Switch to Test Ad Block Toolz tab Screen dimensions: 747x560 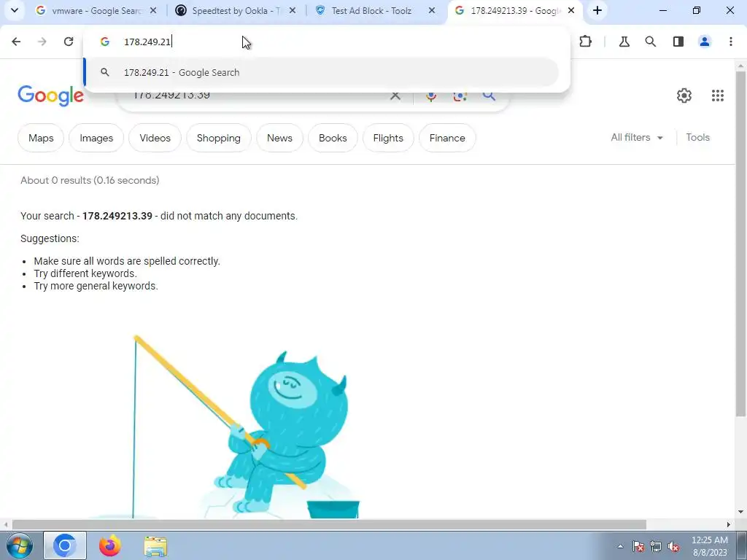coord(376,10)
